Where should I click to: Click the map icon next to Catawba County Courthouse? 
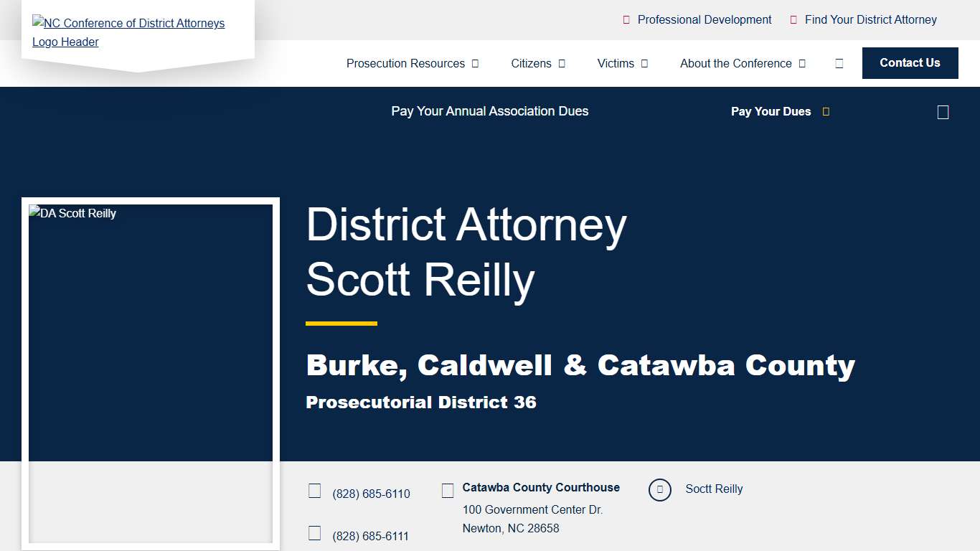tap(447, 490)
